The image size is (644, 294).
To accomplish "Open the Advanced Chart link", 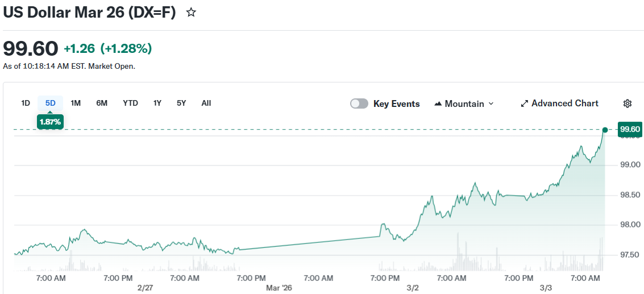I will (564, 103).
